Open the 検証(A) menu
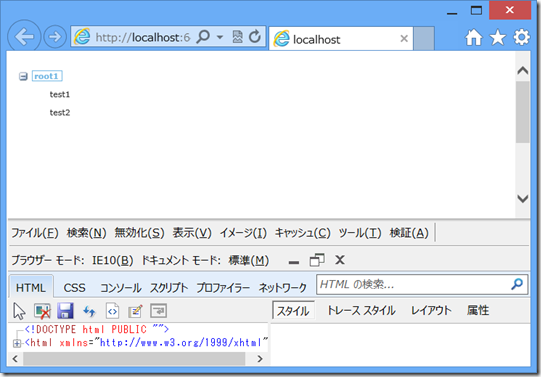 click(x=409, y=233)
